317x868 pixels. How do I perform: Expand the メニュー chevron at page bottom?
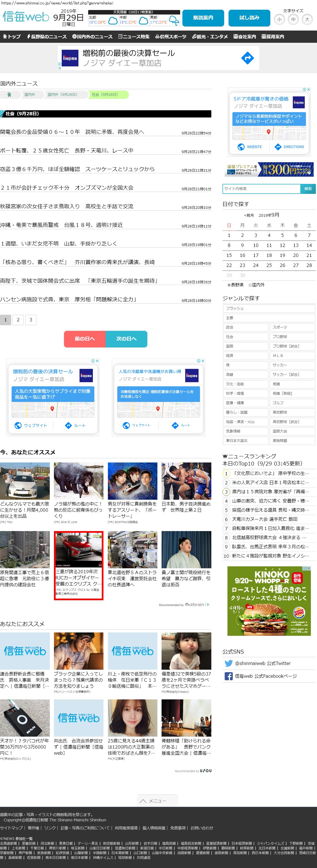click(143, 801)
